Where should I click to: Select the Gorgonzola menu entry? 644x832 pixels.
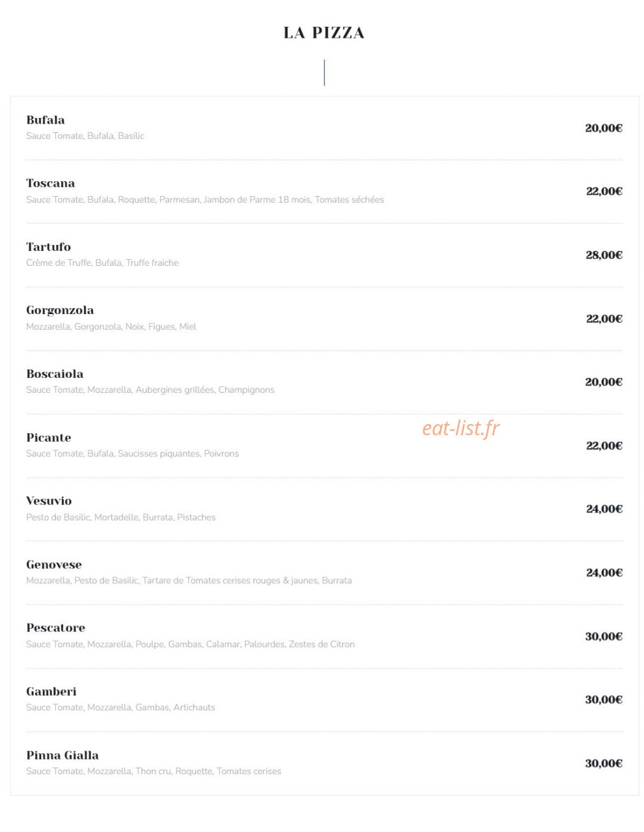[x=60, y=311]
